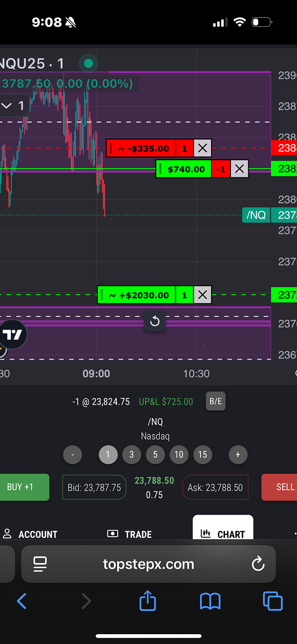Tap the 10:30 time axis label
This screenshot has width=297, height=644.
point(196,373)
